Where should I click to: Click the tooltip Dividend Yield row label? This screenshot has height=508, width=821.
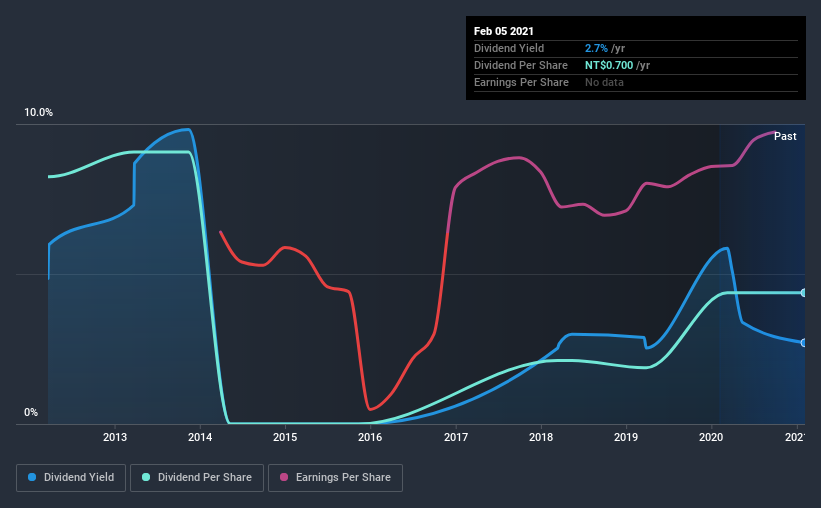(x=509, y=48)
